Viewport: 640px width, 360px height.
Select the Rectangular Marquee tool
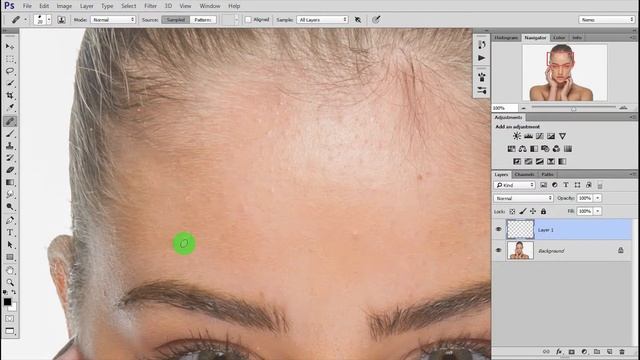pyautogui.click(x=10, y=59)
